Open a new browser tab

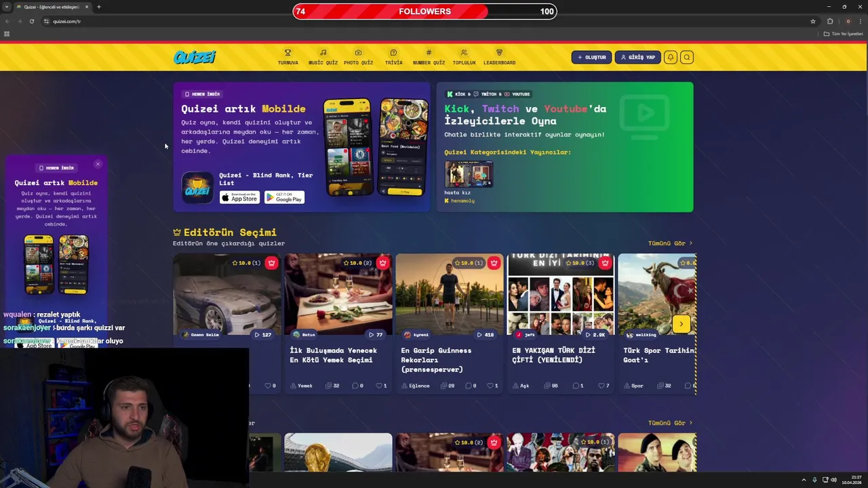[x=98, y=7]
